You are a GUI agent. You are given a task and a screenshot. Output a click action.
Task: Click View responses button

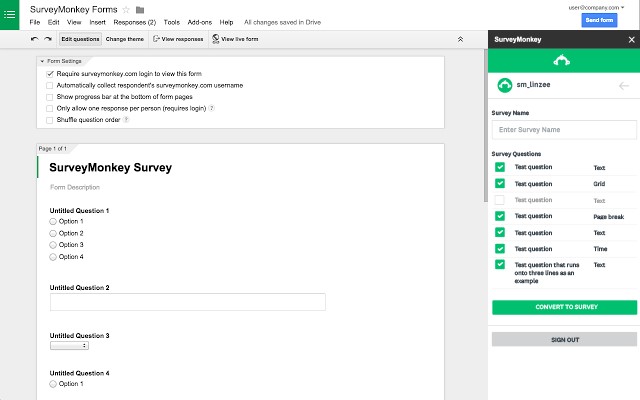(x=178, y=39)
